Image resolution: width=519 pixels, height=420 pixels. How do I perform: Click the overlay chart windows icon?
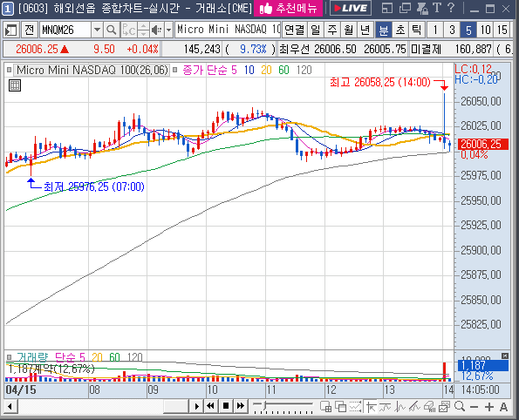point(340,406)
